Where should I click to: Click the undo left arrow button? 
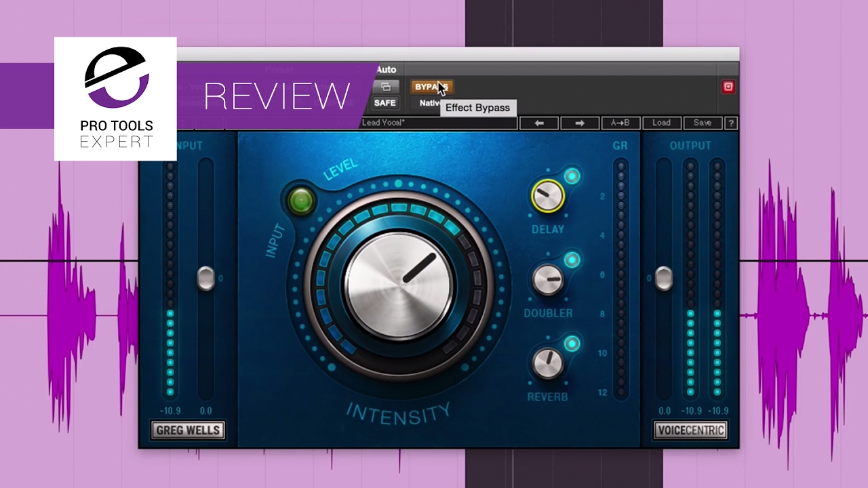[x=539, y=123]
